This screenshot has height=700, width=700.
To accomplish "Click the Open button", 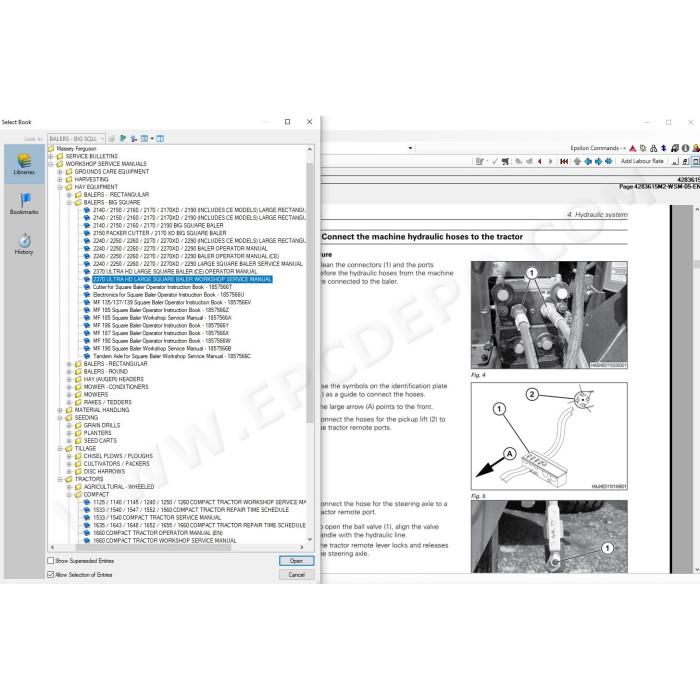I will [296, 561].
